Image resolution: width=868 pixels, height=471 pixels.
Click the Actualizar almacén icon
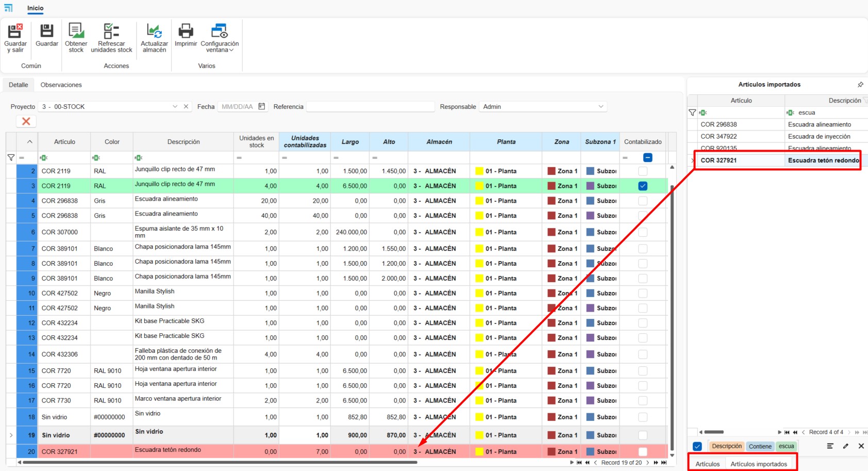point(154,32)
